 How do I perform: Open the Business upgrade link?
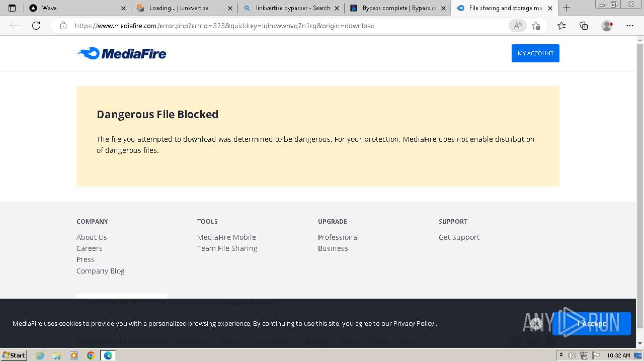tap(333, 248)
